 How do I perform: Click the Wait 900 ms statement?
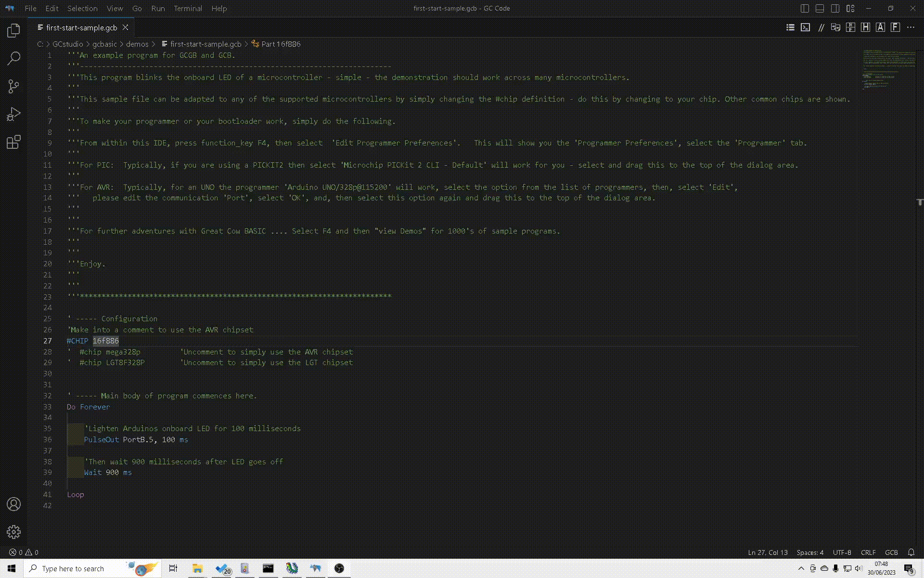[x=108, y=472]
